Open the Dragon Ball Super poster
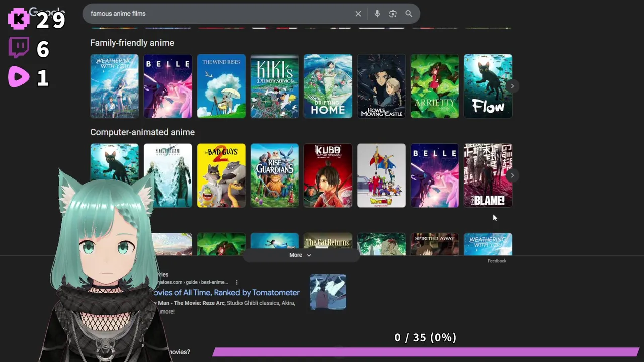 pos(381,175)
